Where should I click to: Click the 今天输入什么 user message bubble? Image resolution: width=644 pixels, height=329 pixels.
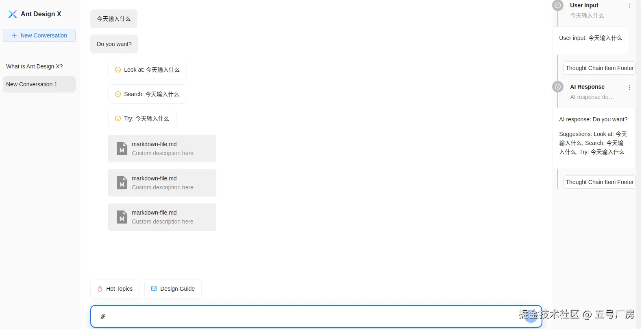click(114, 19)
